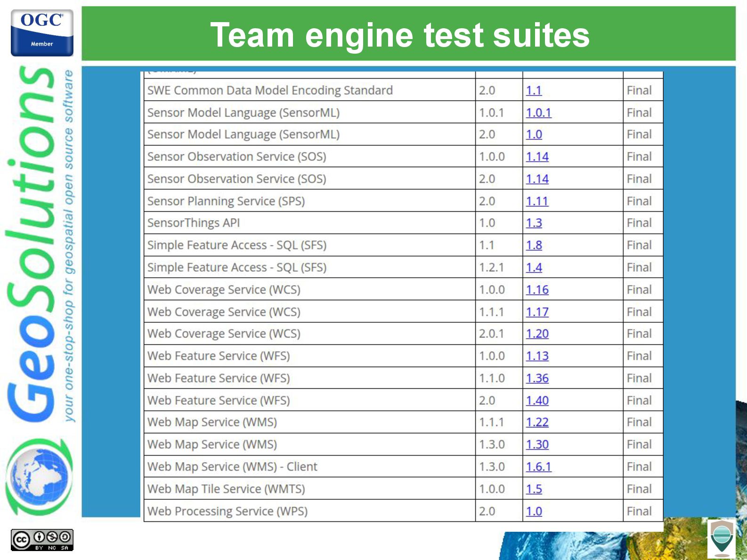Open revision 1.3 link for SensorThings API
This screenshot has height=560, width=747.
point(534,223)
